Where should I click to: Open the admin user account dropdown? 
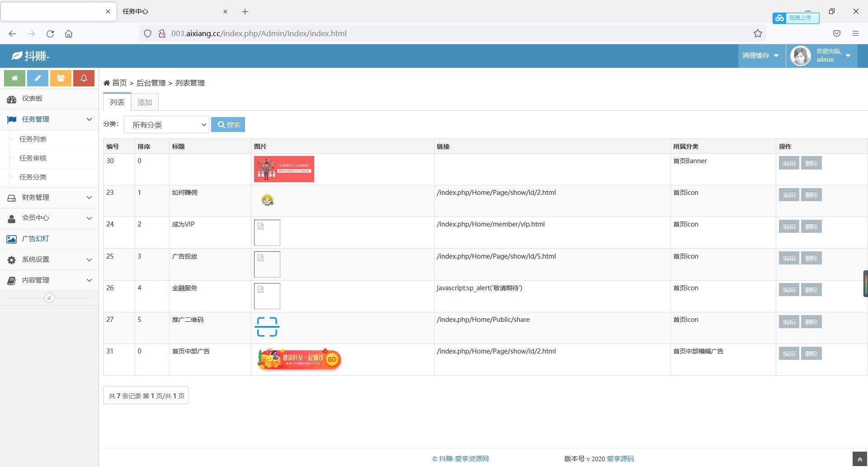[821, 56]
